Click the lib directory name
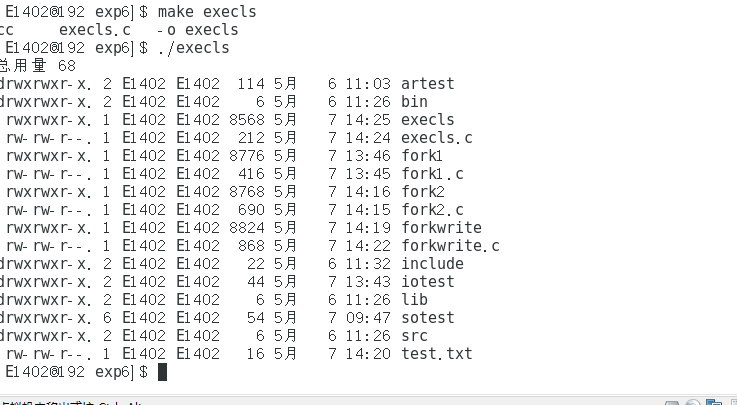The height and width of the screenshot is (405, 737). tap(413, 299)
